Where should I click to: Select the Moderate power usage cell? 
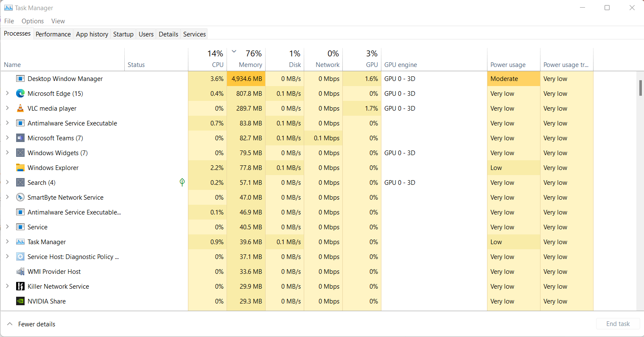pos(514,79)
